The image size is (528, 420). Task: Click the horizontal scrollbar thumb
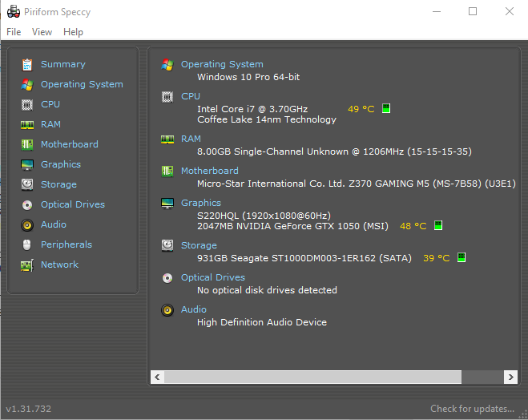tap(312, 377)
